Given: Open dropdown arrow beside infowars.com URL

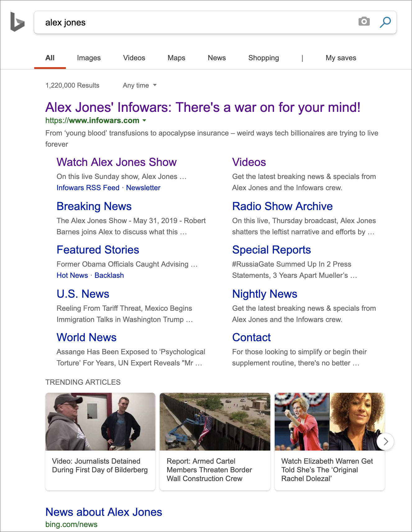Looking at the screenshot, I should pos(144,121).
